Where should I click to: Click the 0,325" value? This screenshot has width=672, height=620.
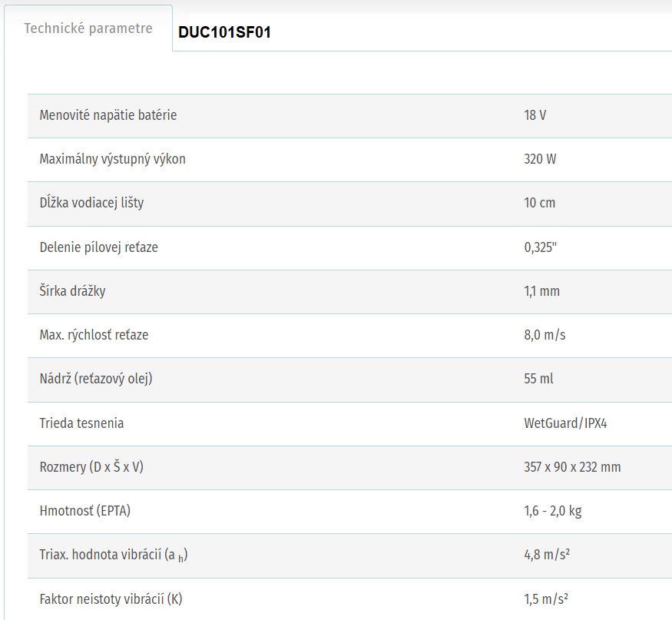pos(540,247)
